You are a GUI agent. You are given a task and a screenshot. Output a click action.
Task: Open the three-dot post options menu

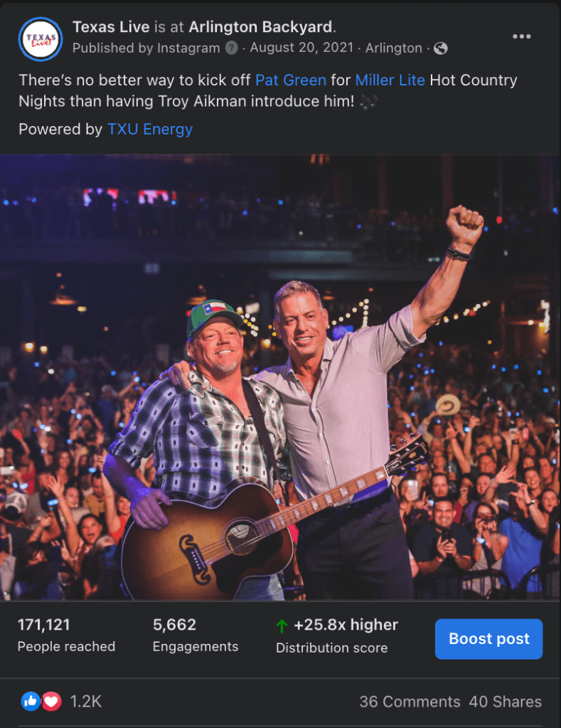[522, 37]
